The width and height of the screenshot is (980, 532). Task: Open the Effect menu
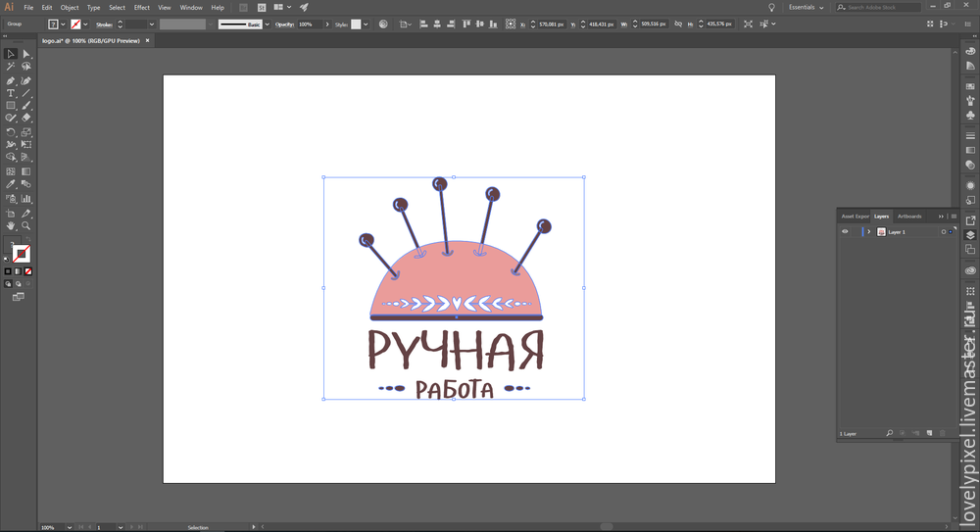142,7
